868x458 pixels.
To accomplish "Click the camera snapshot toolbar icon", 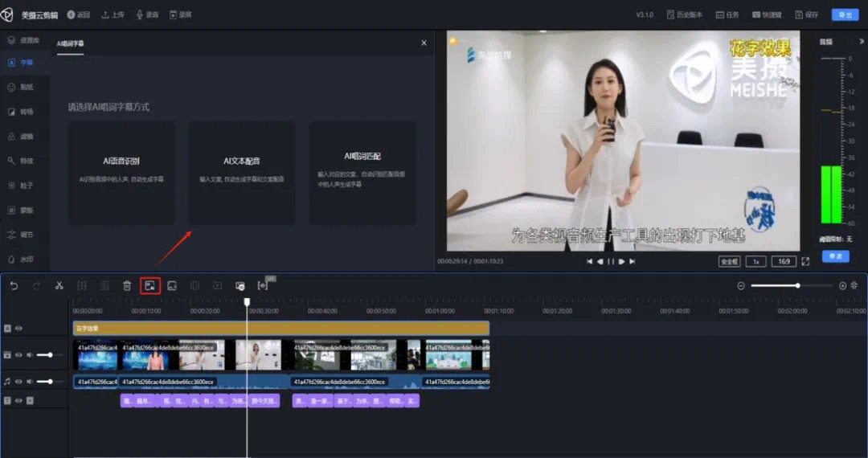I will pos(240,285).
